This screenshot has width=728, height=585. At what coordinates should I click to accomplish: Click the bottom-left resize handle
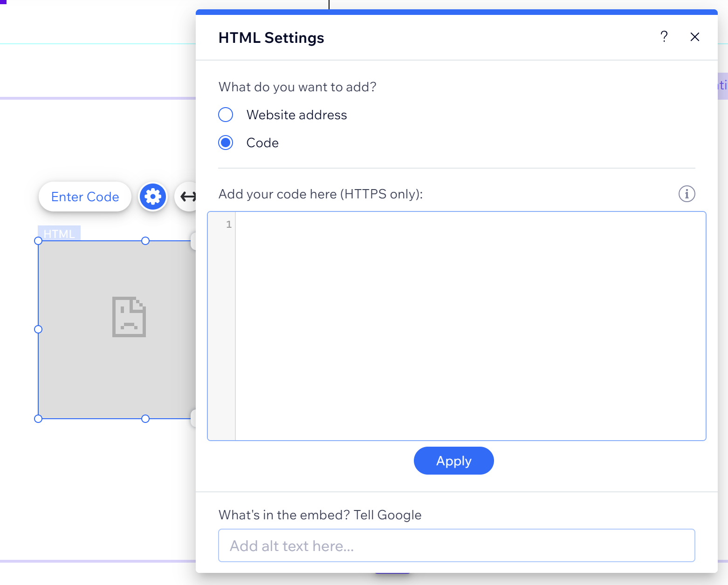38,419
